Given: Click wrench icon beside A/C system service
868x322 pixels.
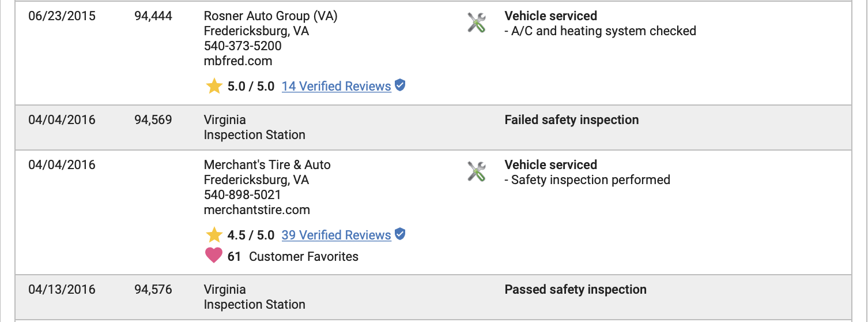Looking at the screenshot, I should click(x=476, y=23).
